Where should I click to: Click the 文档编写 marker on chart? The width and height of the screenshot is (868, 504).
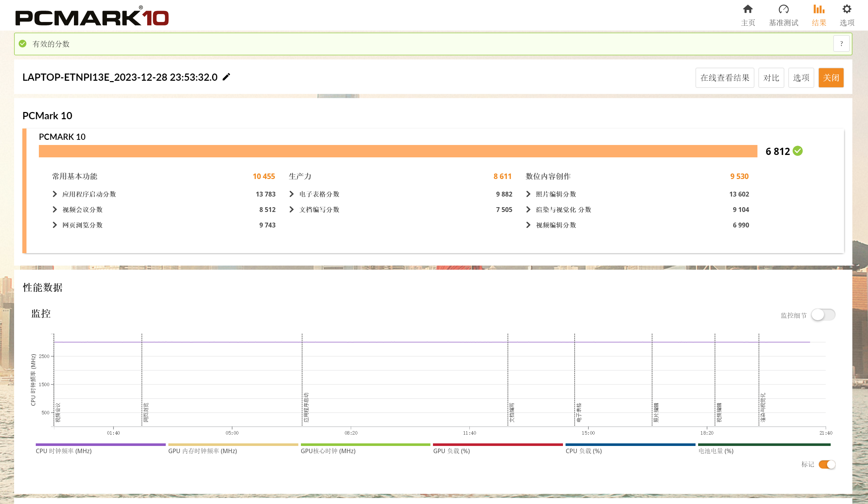pyautogui.click(x=512, y=413)
